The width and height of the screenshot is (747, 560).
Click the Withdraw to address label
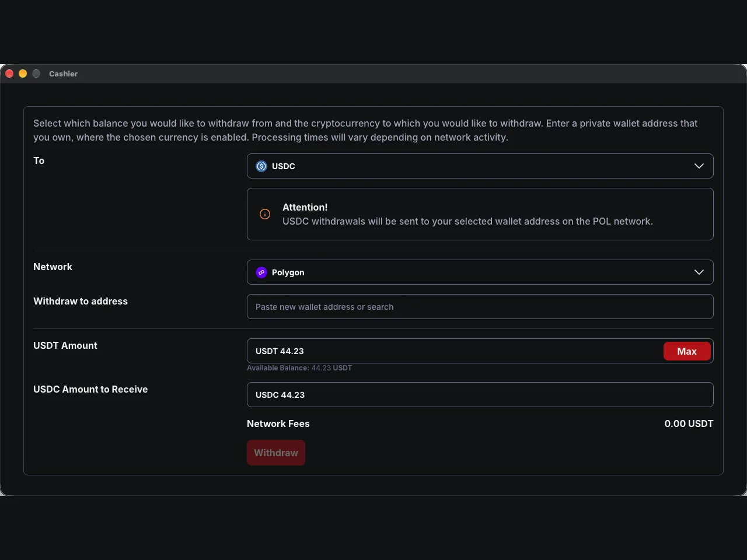coord(81,301)
